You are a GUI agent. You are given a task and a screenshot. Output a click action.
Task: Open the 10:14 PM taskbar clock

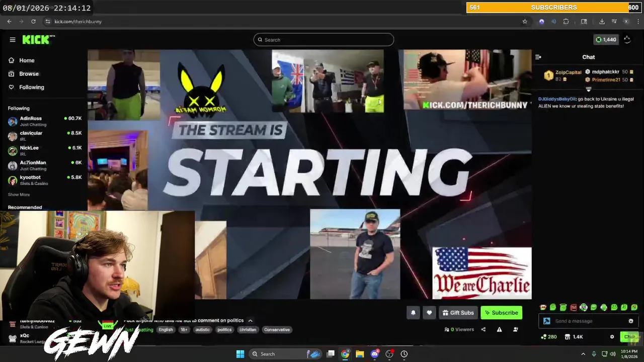click(629, 354)
